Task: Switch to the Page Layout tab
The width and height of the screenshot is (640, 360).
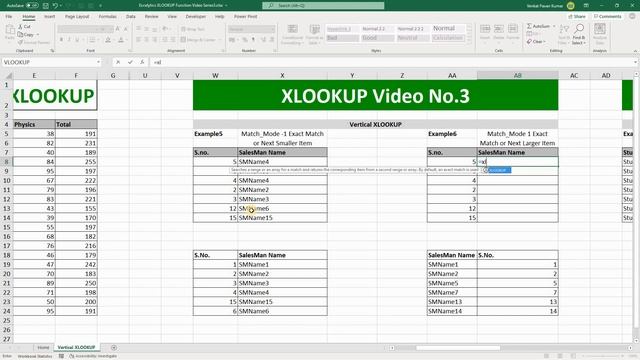Action: [x=77, y=17]
